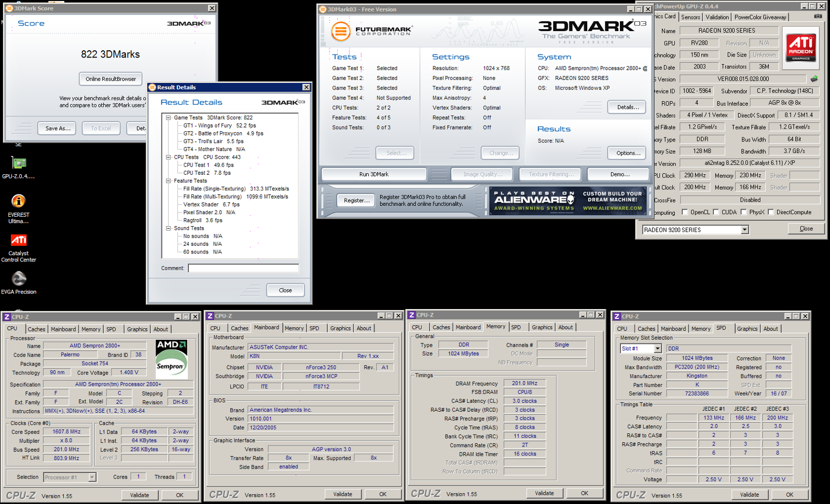
Task: Select CPU Test 1 49.6 fps row
Action: tap(209, 165)
